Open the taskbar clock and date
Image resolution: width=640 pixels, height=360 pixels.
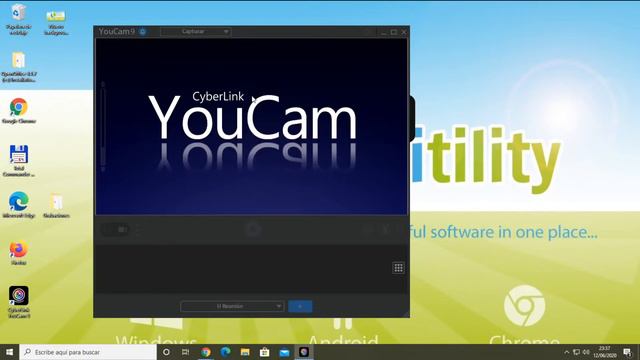[x=605, y=352]
